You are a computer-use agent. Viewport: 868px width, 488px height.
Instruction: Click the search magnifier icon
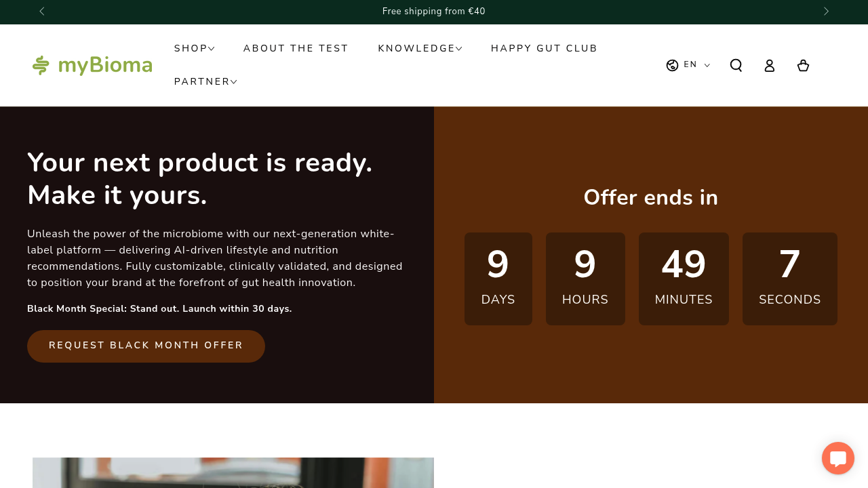(x=736, y=65)
